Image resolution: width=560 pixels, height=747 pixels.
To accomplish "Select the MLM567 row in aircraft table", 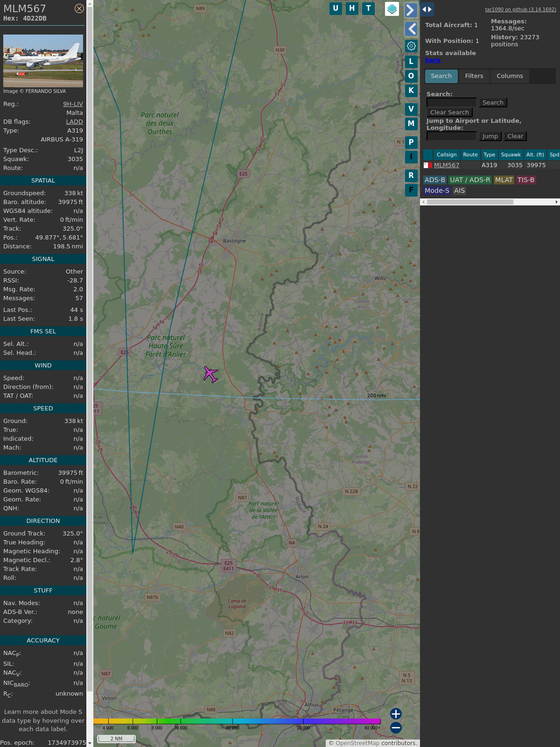I will tap(491, 165).
